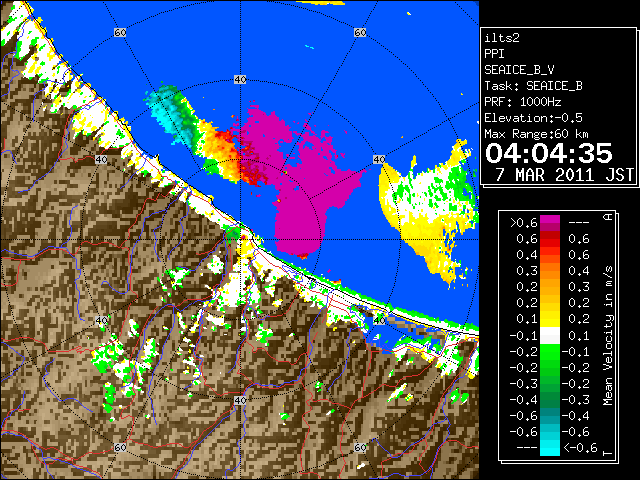
Task: Click the "T" marker below the legend
Action: point(608,452)
